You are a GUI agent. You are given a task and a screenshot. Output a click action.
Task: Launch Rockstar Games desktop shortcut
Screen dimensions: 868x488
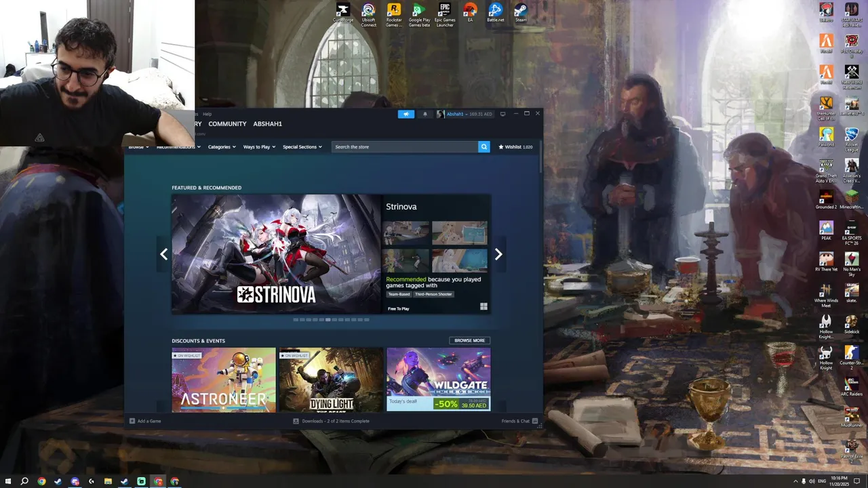coord(394,14)
